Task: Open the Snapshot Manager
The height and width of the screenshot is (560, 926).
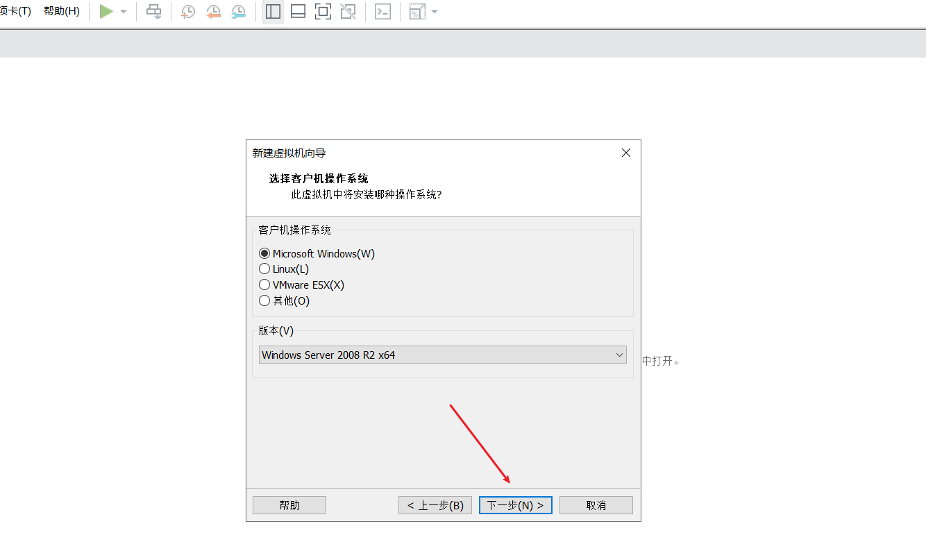Action: click(238, 11)
